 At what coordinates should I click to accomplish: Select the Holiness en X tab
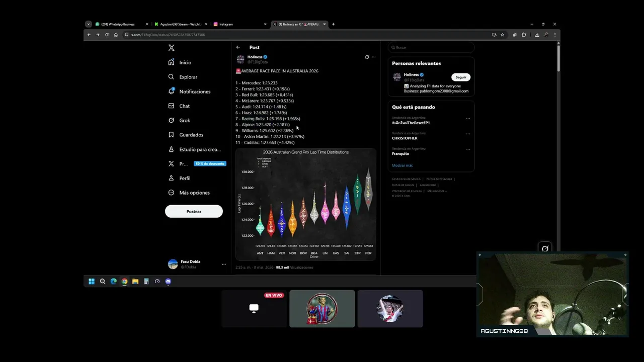[x=299, y=24]
